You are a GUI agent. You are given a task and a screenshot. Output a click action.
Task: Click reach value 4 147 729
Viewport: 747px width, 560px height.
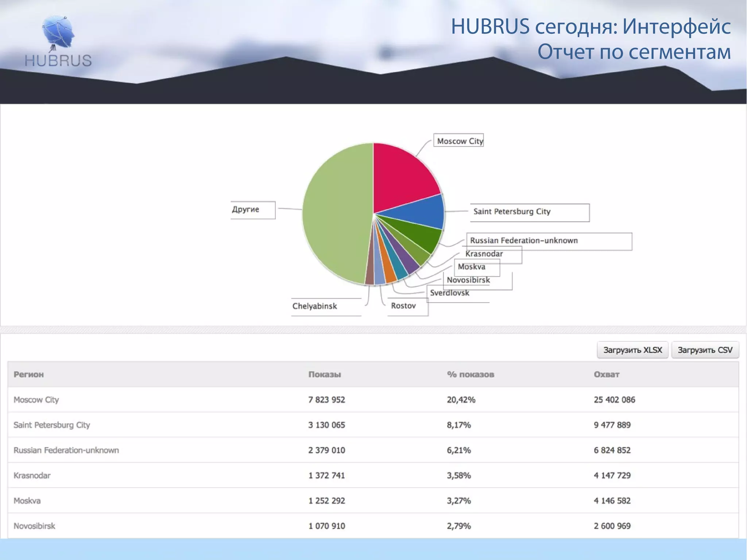pyautogui.click(x=612, y=475)
